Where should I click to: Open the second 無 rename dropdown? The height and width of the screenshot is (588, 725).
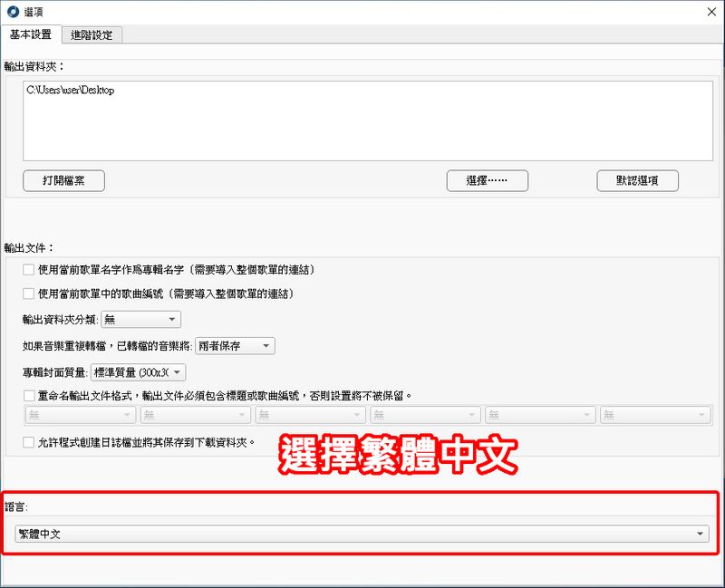(x=196, y=415)
